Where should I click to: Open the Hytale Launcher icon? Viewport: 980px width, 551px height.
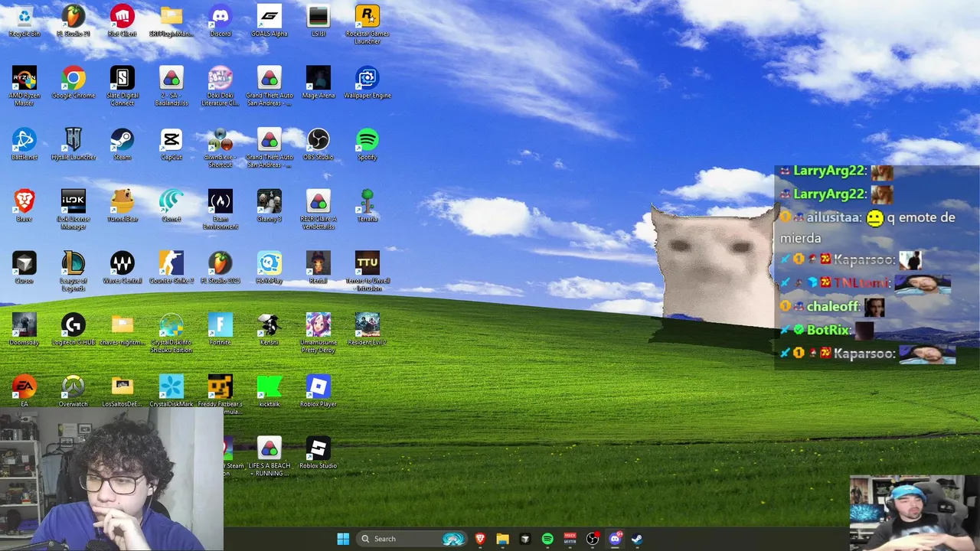tap(73, 145)
